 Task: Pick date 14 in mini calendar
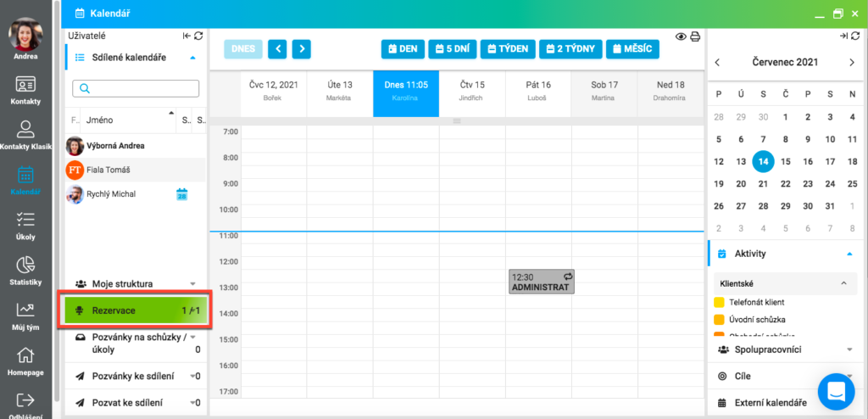click(x=764, y=162)
